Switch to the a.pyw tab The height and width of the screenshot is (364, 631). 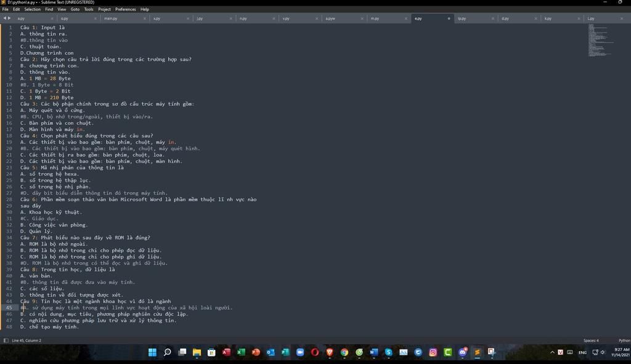pyautogui.click(x=343, y=18)
